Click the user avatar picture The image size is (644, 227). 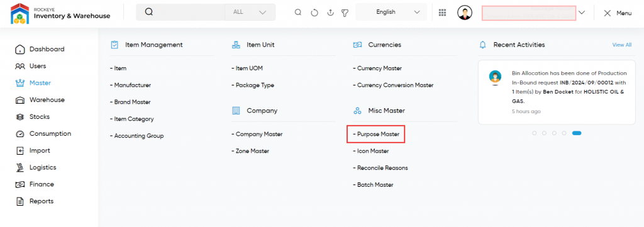tap(465, 13)
